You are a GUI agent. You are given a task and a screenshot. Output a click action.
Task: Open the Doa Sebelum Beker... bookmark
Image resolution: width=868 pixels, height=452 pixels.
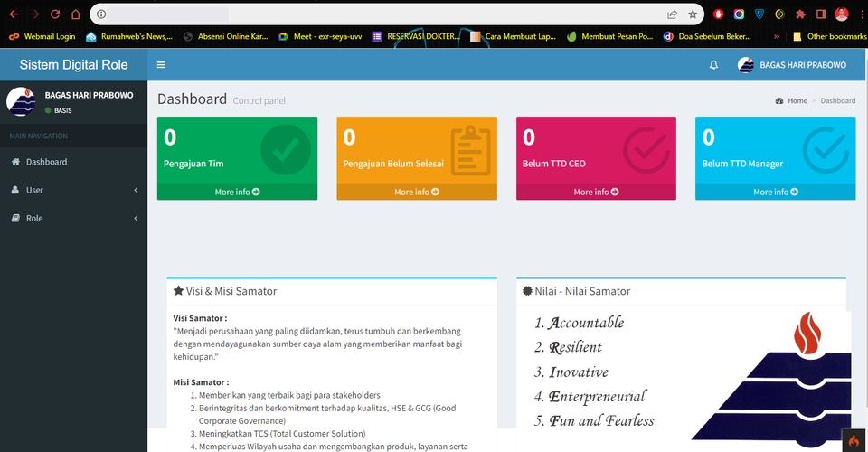(x=707, y=36)
